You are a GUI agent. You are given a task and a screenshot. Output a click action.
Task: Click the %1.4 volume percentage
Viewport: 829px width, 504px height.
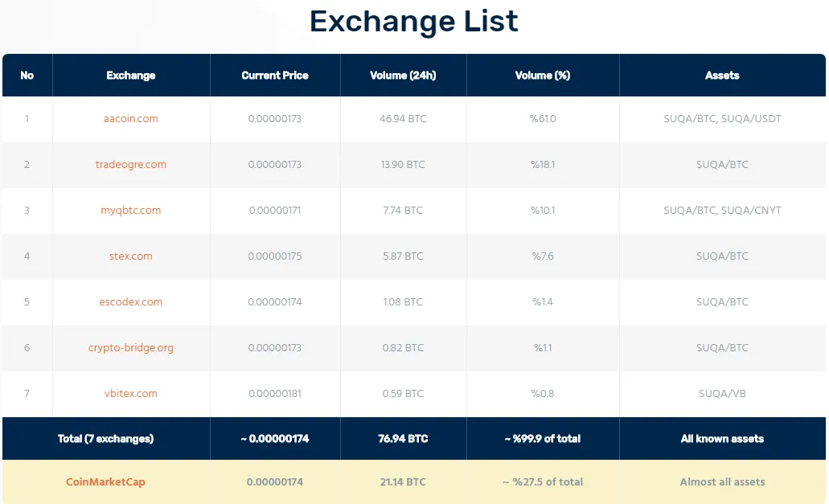tap(543, 302)
